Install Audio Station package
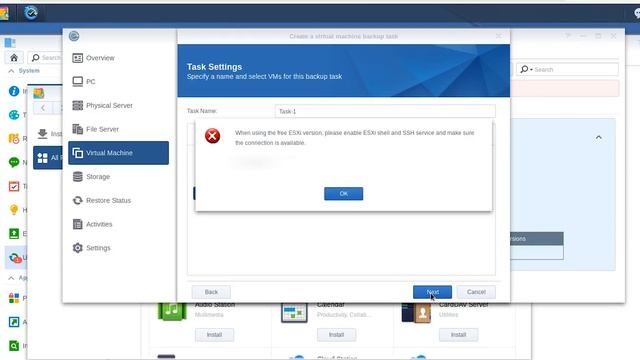 [x=214, y=335]
